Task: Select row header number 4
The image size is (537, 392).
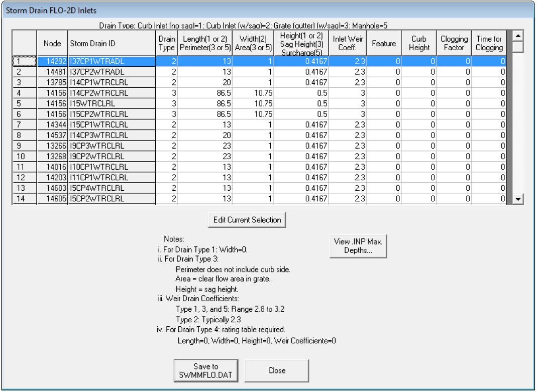Action: (x=24, y=93)
